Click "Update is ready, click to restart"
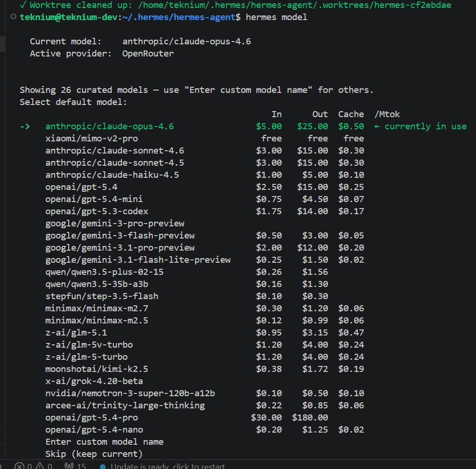This screenshot has width=476, height=469. 167,466
